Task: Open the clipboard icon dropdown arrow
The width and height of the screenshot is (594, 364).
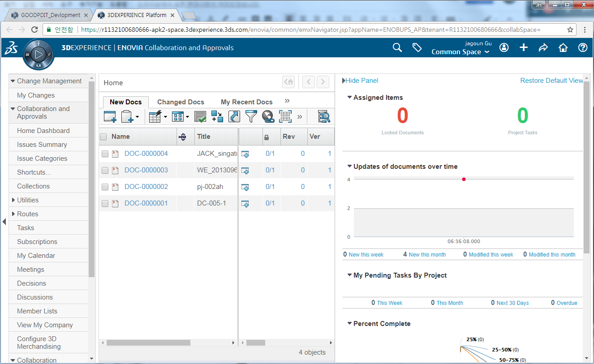Action: click(137, 117)
